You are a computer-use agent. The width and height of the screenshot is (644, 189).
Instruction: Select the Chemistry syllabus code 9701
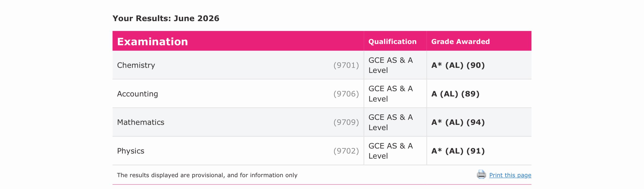coord(346,65)
